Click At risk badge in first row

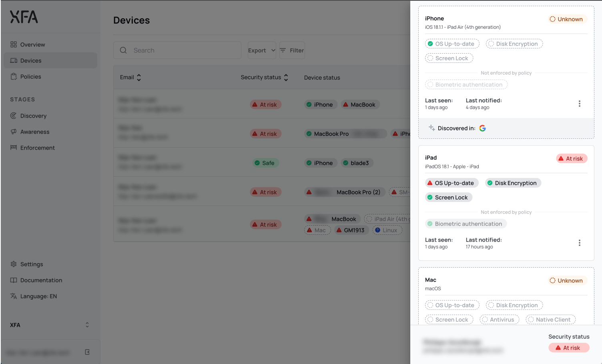[266, 104]
